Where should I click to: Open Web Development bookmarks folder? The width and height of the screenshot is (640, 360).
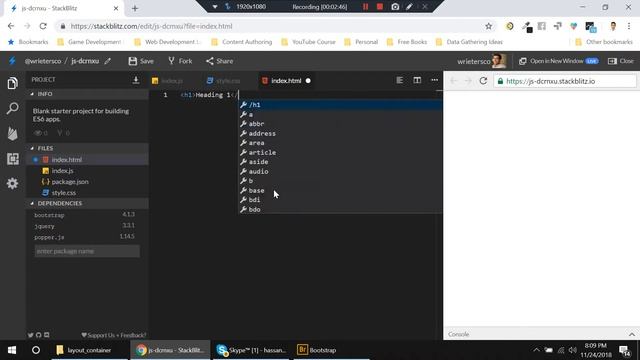tap(167, 42)
